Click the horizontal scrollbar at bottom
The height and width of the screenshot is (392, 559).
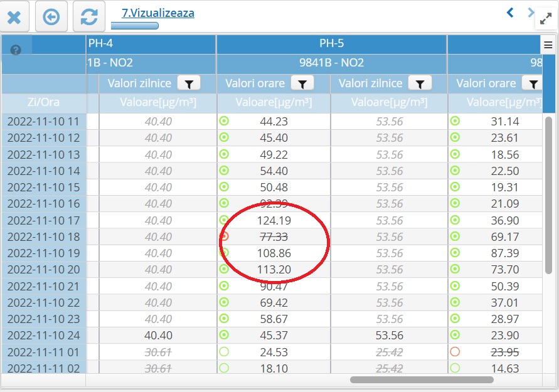pyautogui.click(x=422, y=379)
